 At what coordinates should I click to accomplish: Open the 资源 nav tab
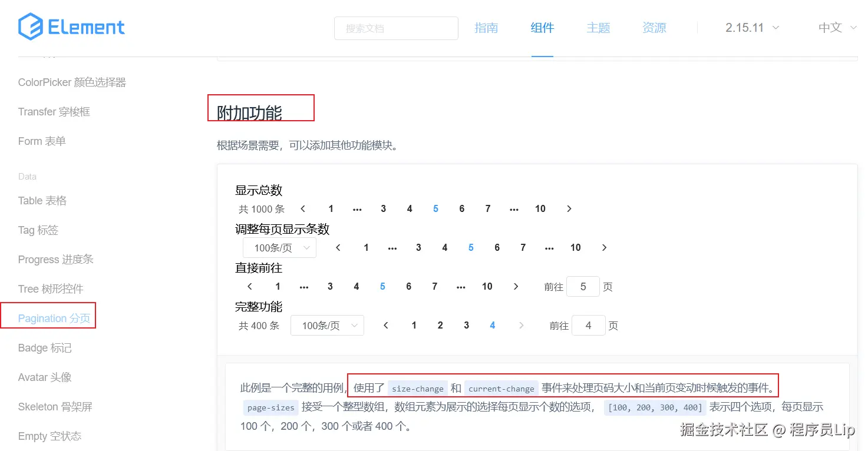point(654,28)
